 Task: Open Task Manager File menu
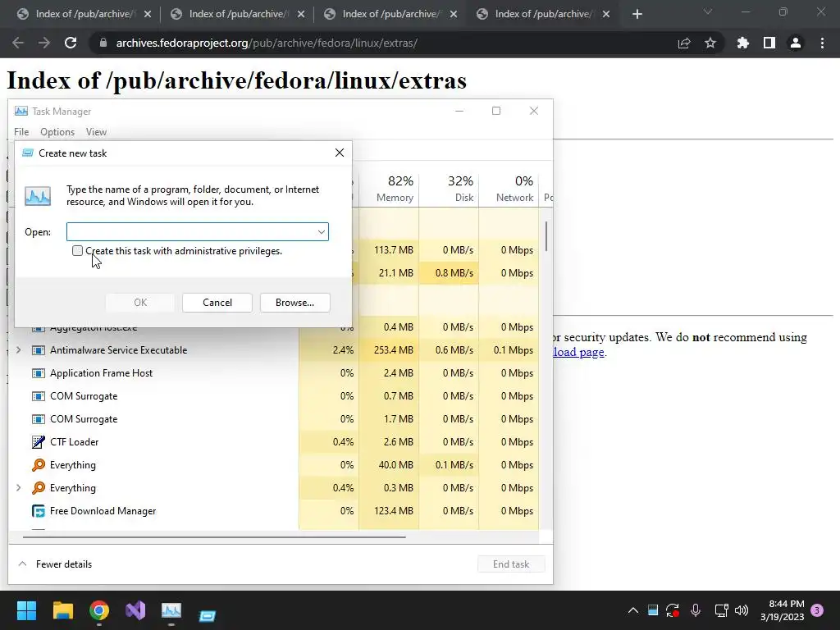(21, 132)
